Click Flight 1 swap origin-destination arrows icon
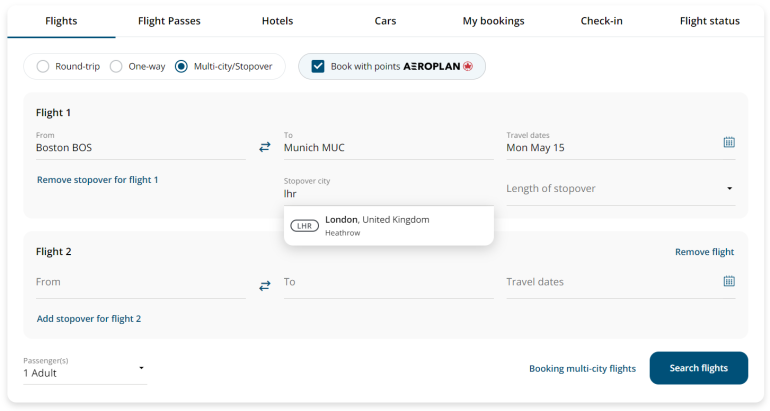The width and height of the screenshot is (770, 411). (265, 147)
